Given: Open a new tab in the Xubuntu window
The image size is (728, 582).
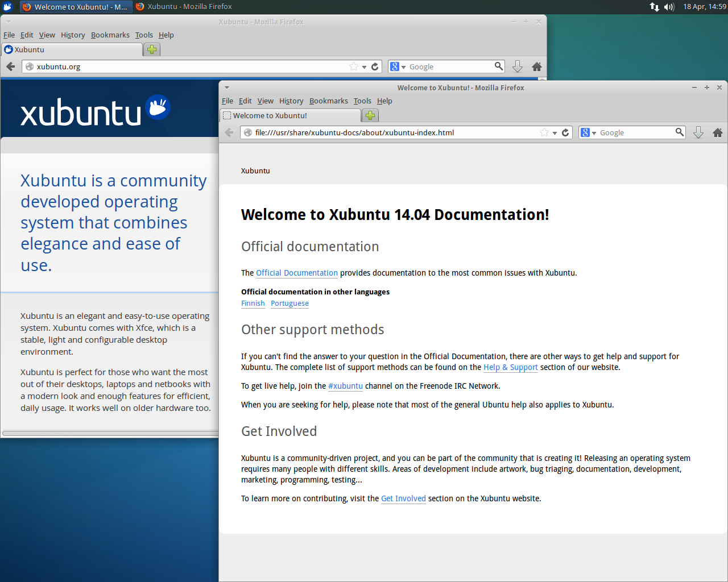Looking at the screenshot, I should (152, 49).
